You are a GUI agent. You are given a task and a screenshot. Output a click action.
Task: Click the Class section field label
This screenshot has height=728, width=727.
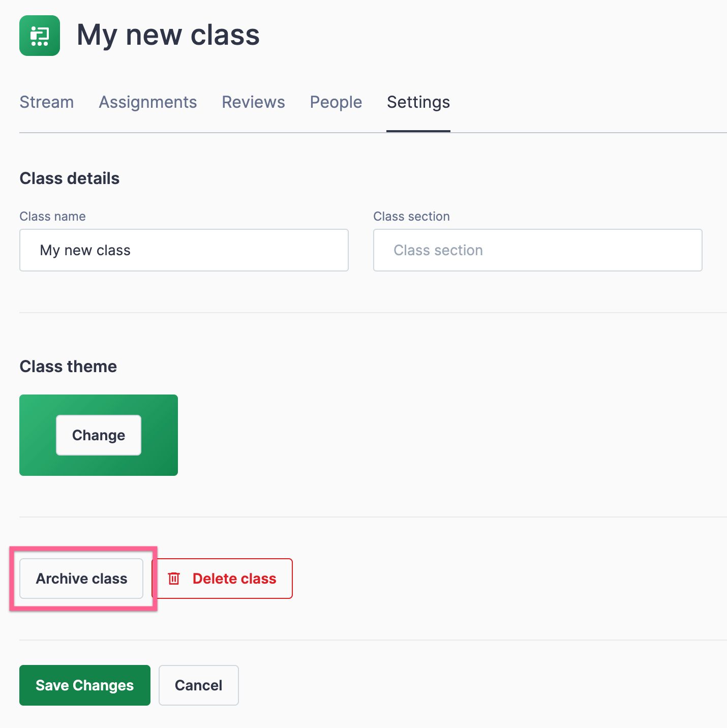tap(411, 217)
